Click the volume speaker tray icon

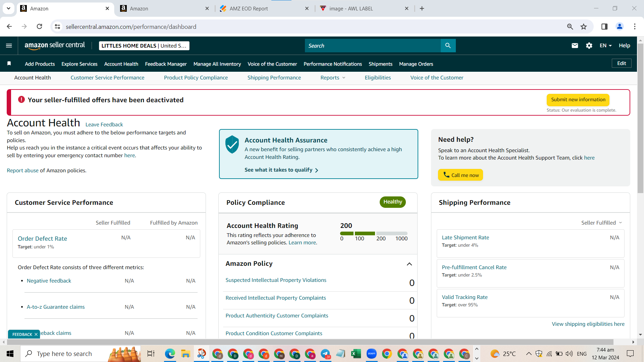coord(569,354)
